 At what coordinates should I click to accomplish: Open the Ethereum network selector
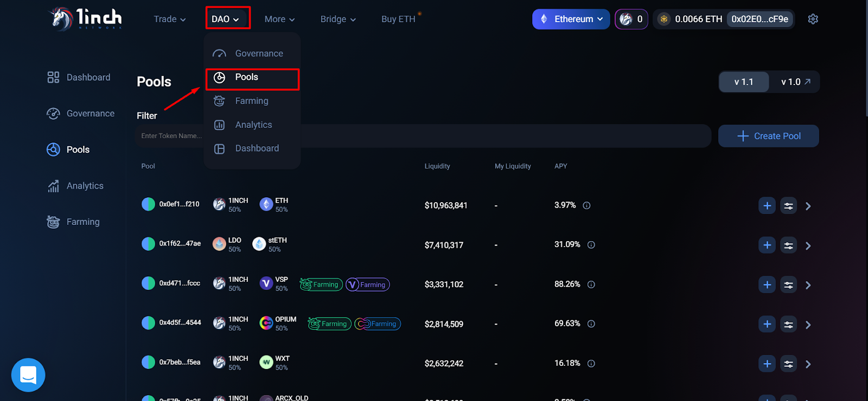click(x=571, y=19)
